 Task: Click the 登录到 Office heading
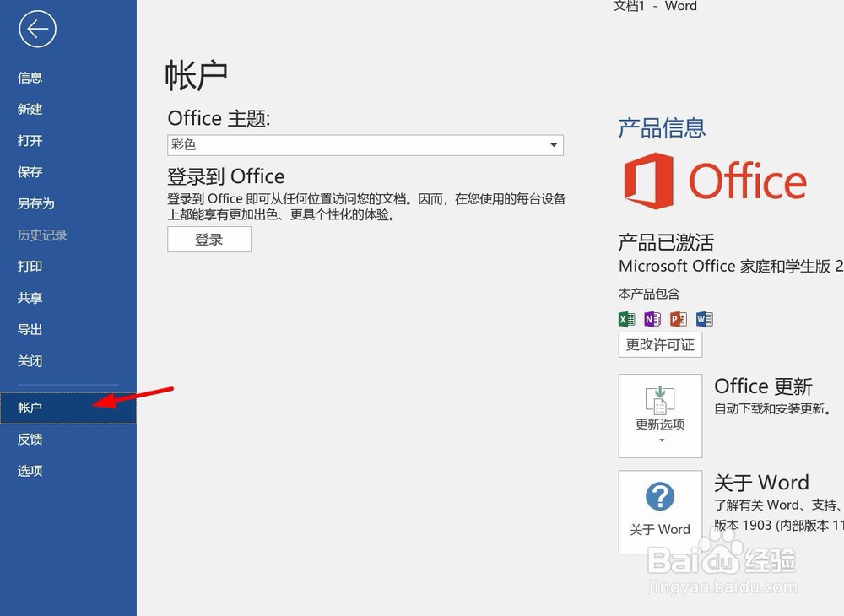coord(226,176)
